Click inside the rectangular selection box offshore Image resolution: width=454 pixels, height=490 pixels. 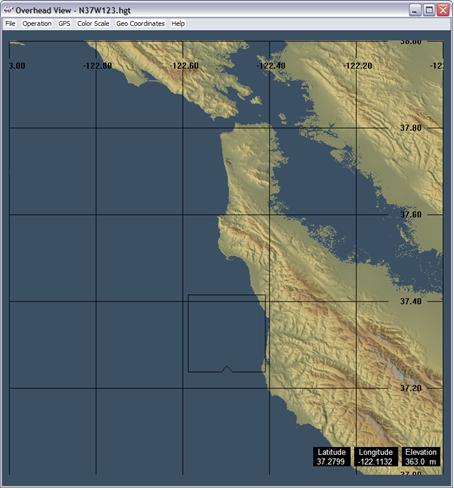[x=227, y=333]
